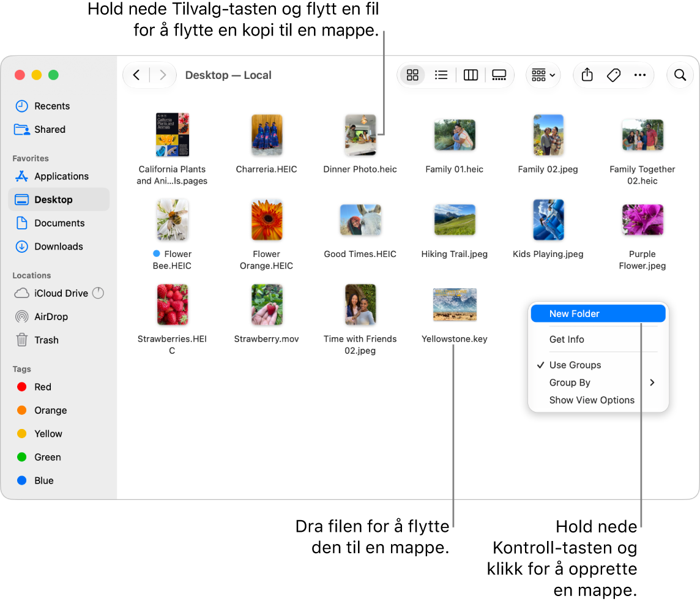Switch to list view
The height and width of the screenshot is (604, 700).
[x=441, y=75]
